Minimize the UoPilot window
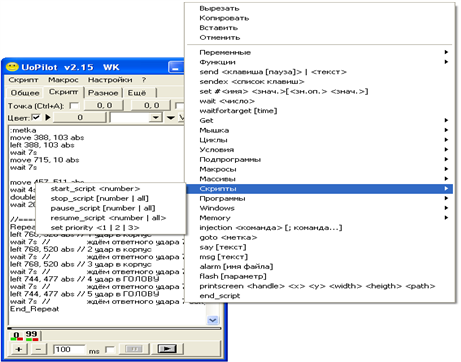The height and width of the screenshot is (362, 461). [x=176, y=67]
